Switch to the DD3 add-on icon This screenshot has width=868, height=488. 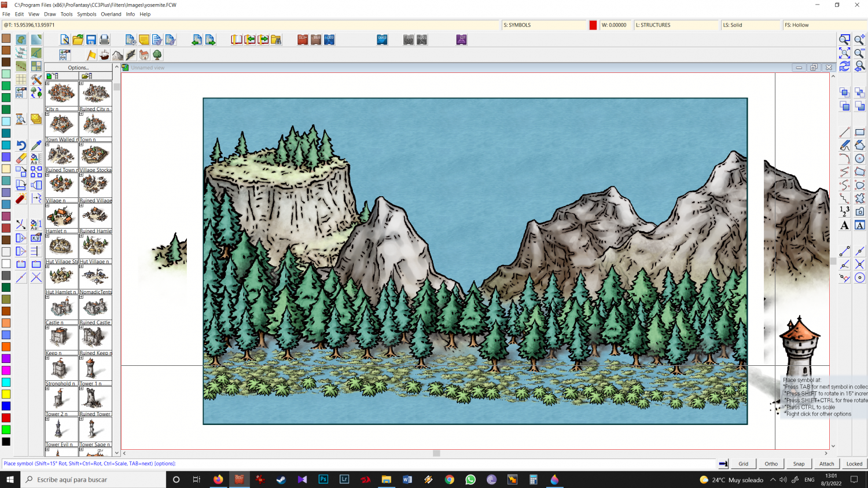316,39
